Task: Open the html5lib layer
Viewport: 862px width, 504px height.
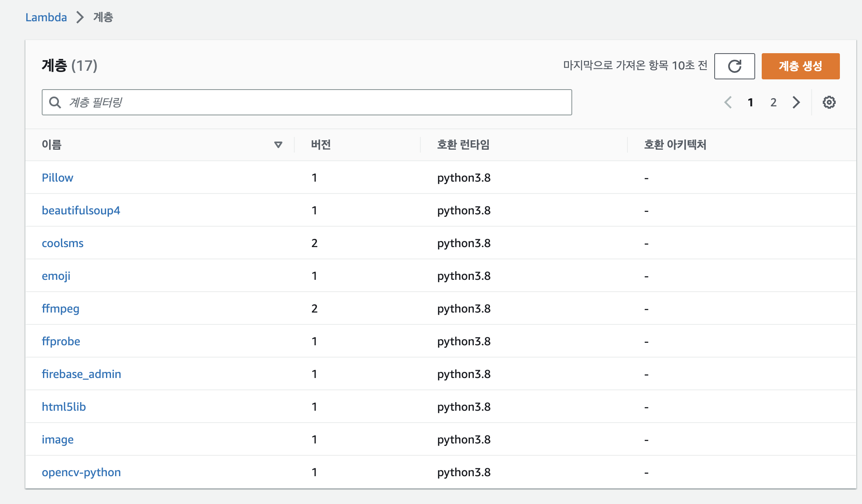Action: [x=63, y=407]
